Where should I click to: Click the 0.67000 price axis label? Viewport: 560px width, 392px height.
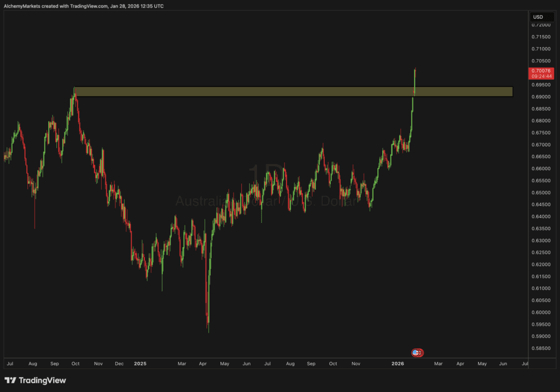(541, 144)
